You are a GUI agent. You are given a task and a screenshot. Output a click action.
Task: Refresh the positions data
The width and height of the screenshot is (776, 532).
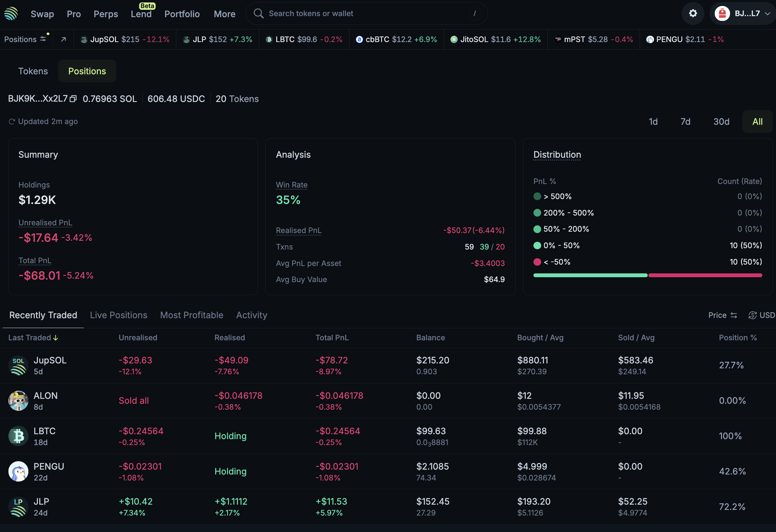(12, 121)
